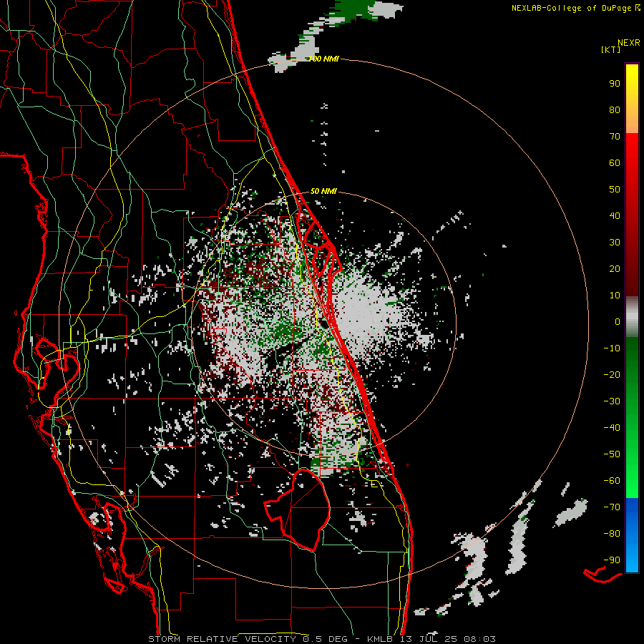The image size is (644, 644).
Task: Click the -90 knot scale label
Action: click(612, 560)
